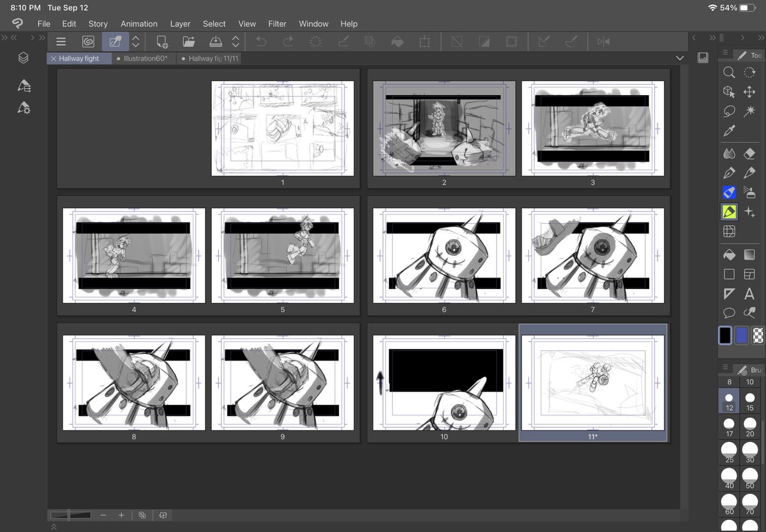Open the Layer menu

pos(180,24)
